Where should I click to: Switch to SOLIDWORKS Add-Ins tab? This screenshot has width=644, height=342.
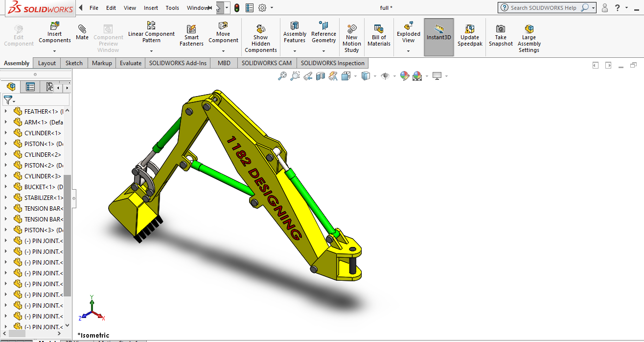[x=178, y=63]
